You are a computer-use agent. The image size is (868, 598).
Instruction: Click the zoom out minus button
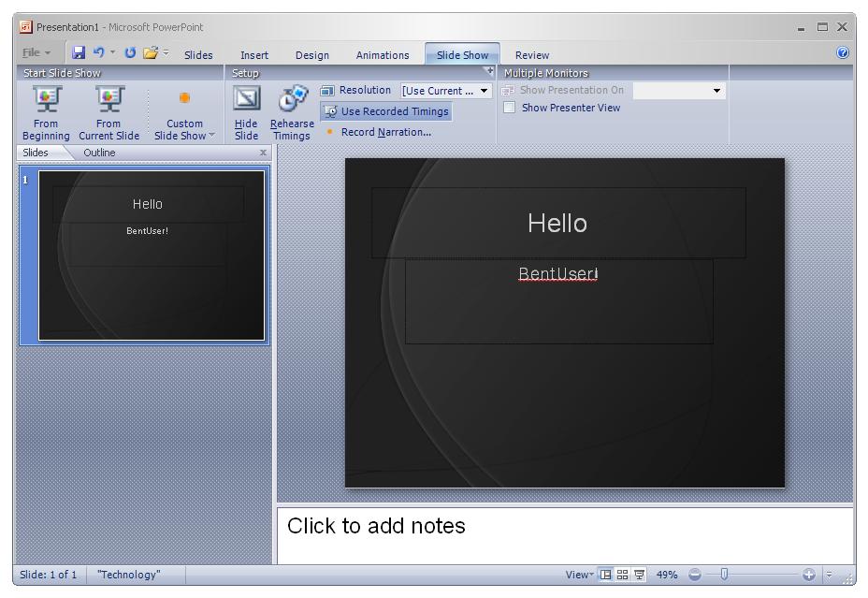695,575
